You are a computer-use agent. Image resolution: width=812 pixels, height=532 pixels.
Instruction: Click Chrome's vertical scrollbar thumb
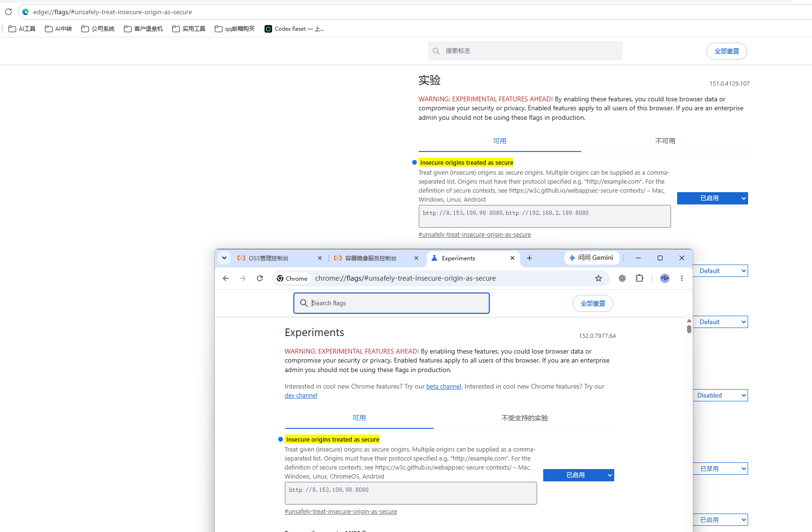pyautogui.click(x=689, y=328)
